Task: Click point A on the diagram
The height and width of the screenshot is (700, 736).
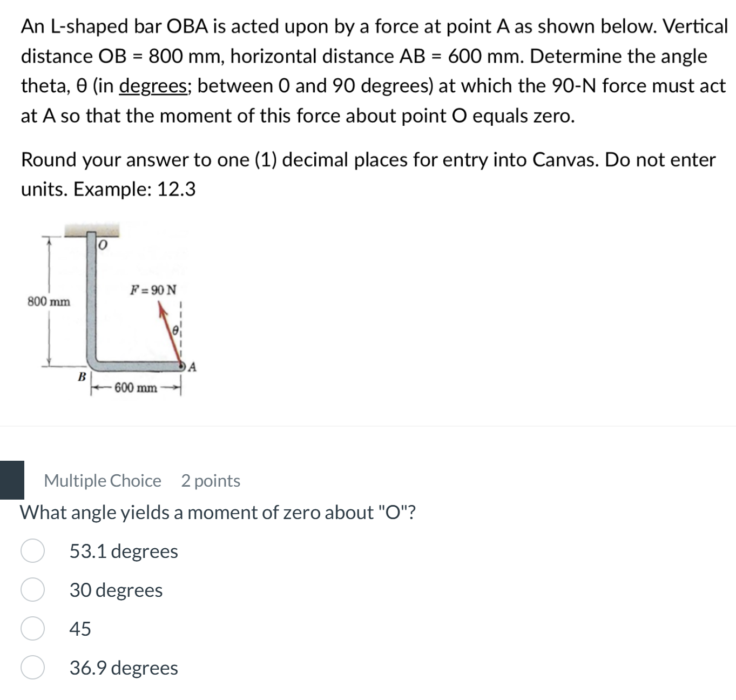Action: point(182,366)
